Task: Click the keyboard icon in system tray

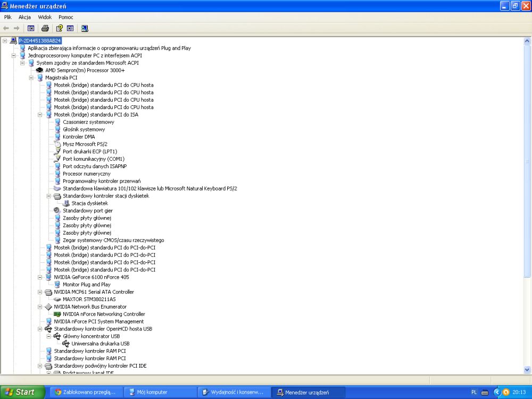Action: pos(485,392)
